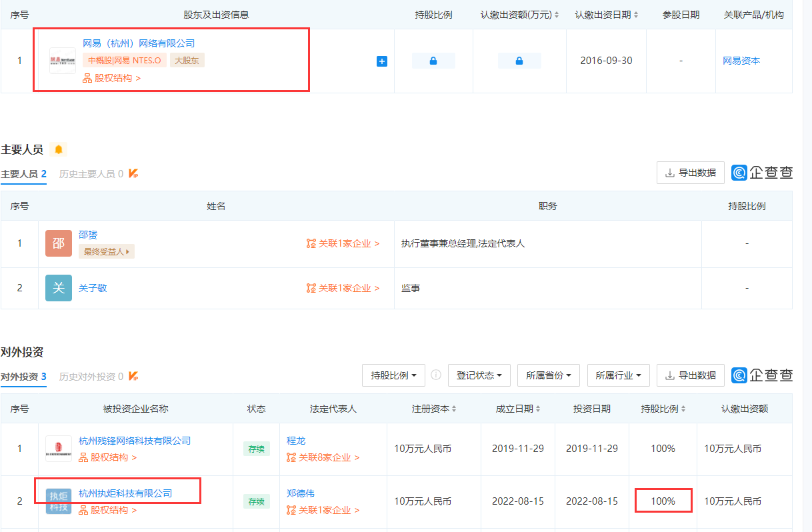Expand the 最终受益人 tag under 邵赟
Screen dimensions: 812x532
(x=107, y=251)
